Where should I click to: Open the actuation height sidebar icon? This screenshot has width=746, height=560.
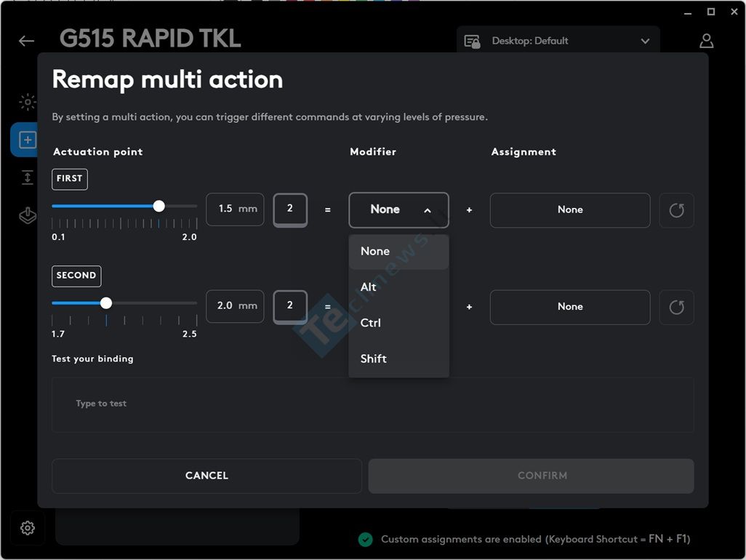(x=28, y=177)
